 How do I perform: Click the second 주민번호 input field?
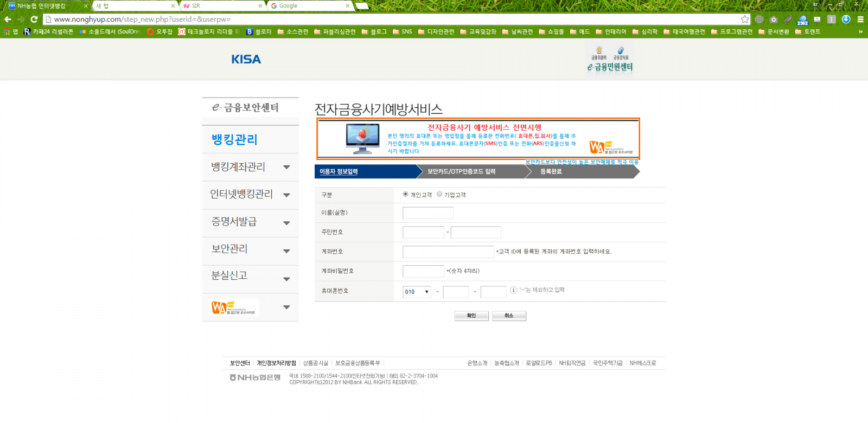pyautogui.click(x=476, y=232)
